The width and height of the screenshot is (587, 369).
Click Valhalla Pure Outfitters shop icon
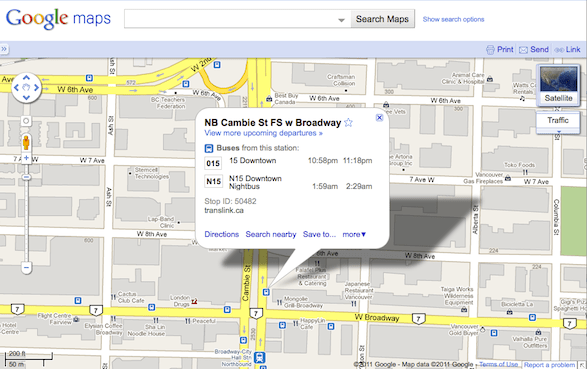(x=538, y=332)
